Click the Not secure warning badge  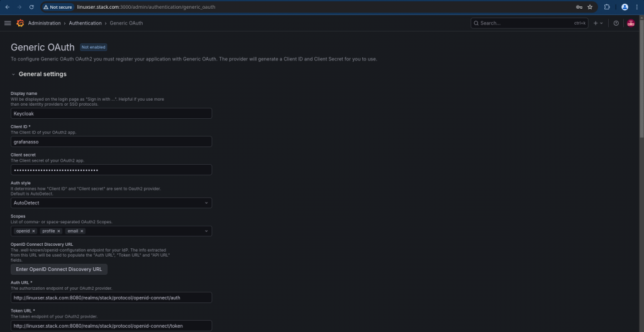point(58,7)
